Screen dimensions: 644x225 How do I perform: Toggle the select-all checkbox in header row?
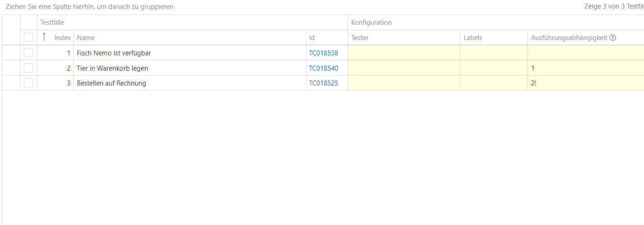coord(28,38)
